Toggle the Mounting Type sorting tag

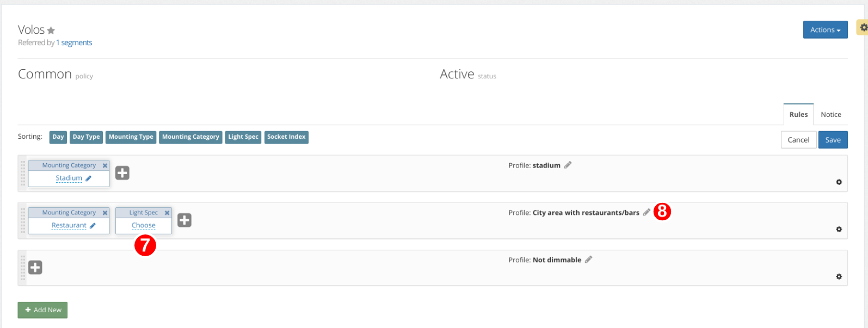pos(131,137)
